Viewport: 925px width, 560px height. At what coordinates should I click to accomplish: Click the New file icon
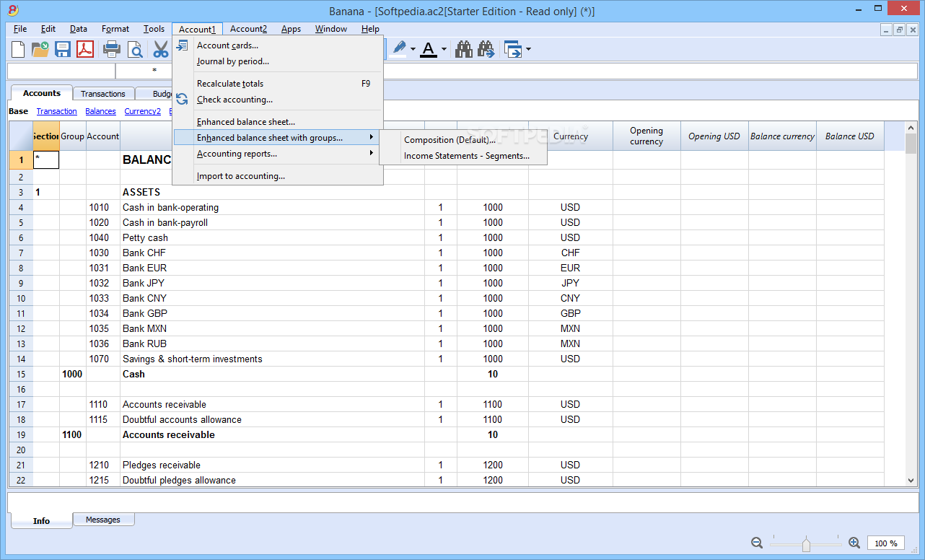[x=18, y=49]
